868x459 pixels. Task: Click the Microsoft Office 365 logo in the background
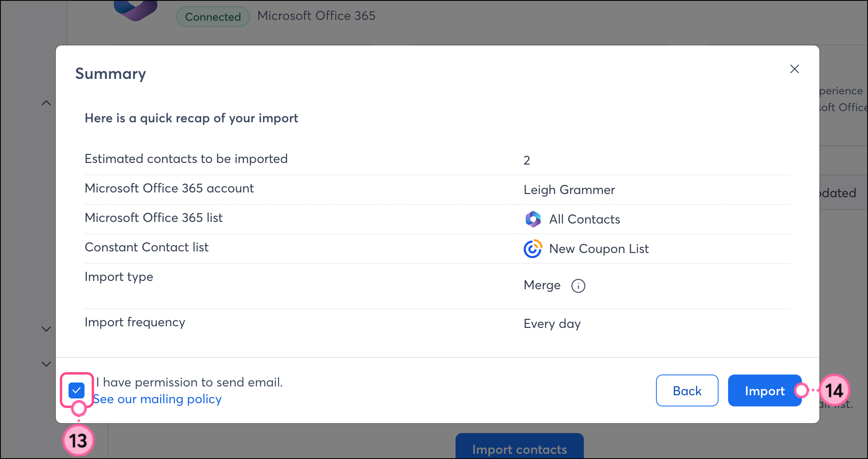136,10
